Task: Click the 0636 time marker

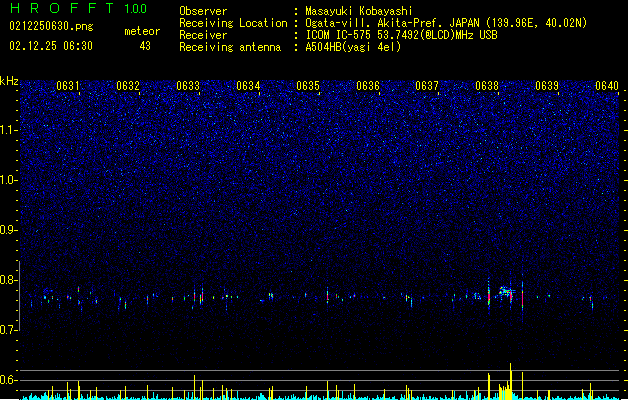Action: pyautogui.click(x=368, y=86)
